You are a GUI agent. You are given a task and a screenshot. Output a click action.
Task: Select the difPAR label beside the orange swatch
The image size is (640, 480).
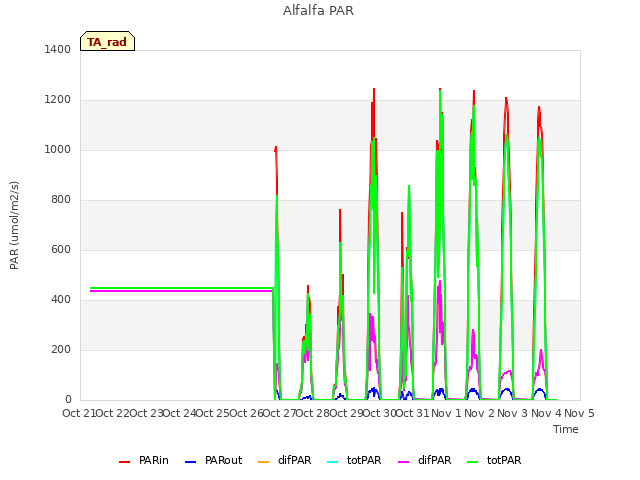coord(294,460)
